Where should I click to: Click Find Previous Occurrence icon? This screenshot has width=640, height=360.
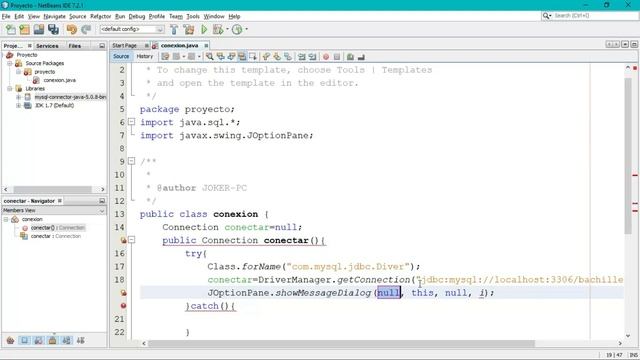click(x=220, y=57)
